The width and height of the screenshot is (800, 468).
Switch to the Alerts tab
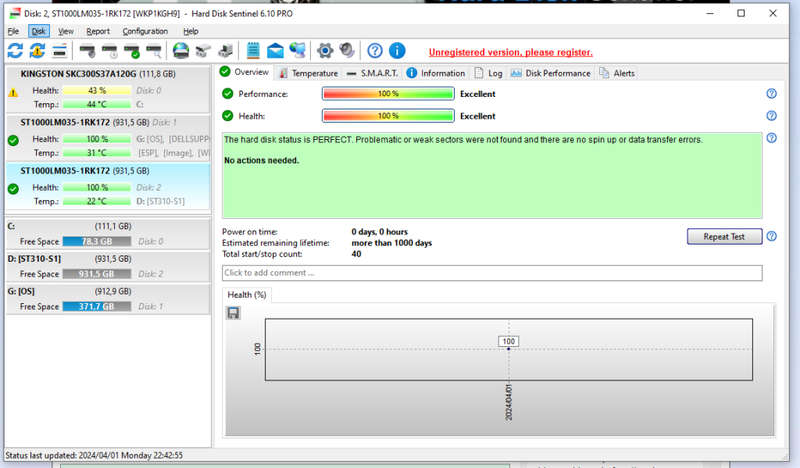point(617,73)
